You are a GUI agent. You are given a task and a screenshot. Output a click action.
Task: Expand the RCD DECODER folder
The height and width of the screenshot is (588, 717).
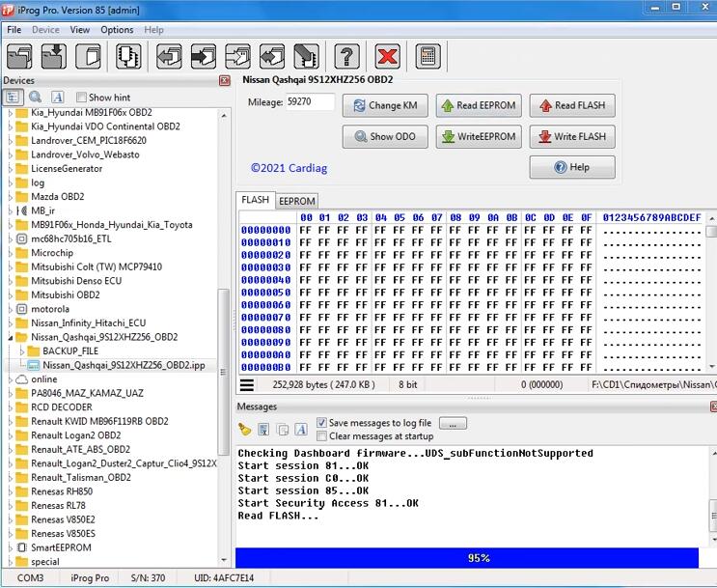pos(10,407)
